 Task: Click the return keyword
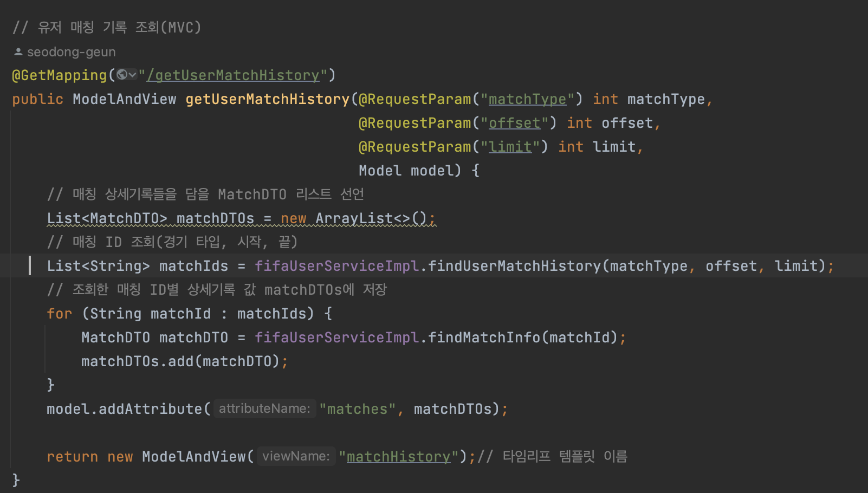point(73,457)
